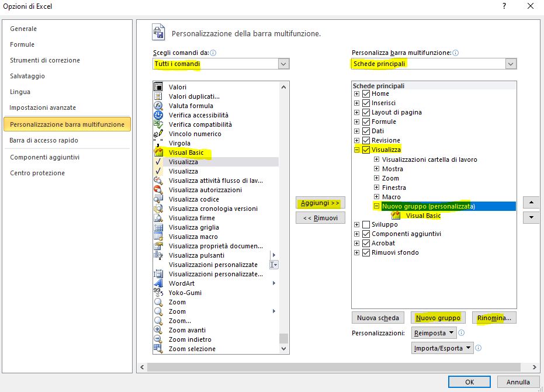Select the Vincolo numerico icon
Screen dimensions: 544x392
point(158,134)
